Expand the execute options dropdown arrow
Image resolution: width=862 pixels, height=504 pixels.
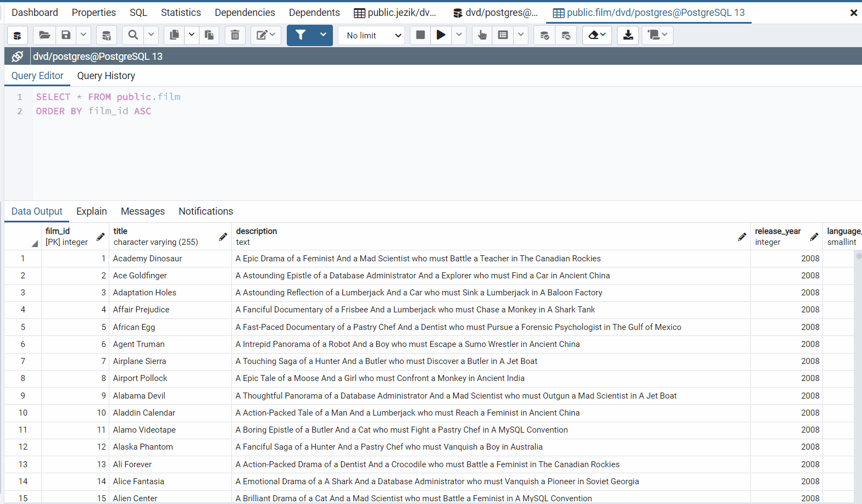click(459, 35)
